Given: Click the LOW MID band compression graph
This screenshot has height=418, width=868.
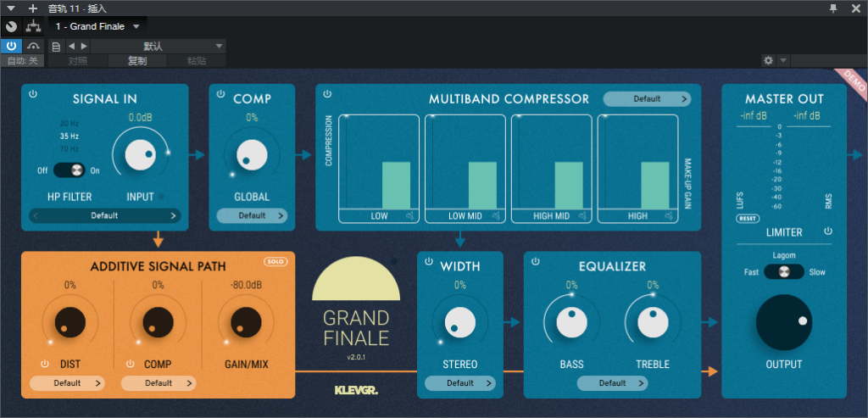Looking at the screenshot, I should pos(465,162).
